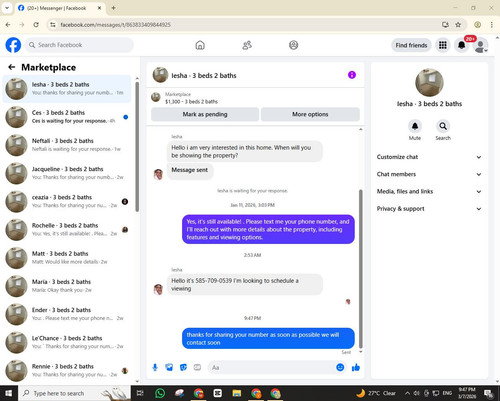Open the ceazia conversation
This screenshot has height=401, width=500.
tap(67, 201)
